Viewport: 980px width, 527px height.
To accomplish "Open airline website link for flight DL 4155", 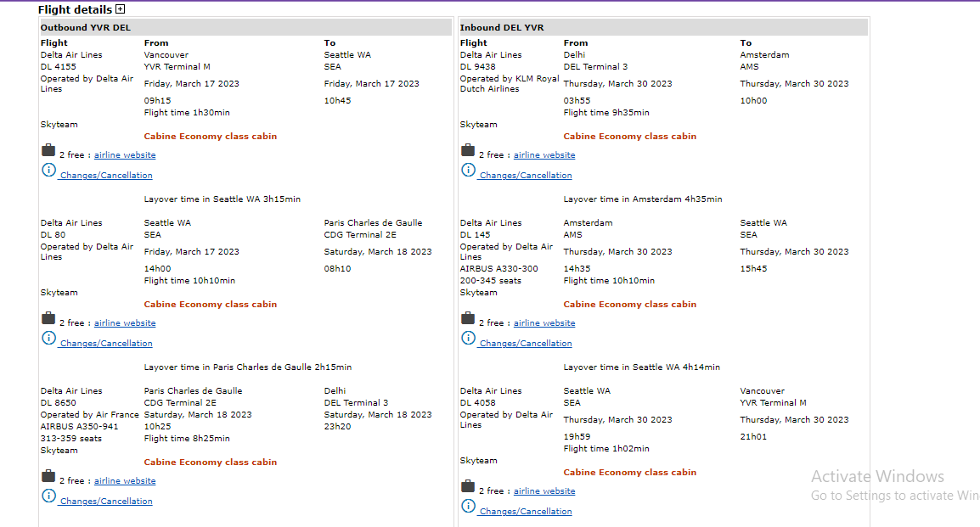I will tap(125, 155).
